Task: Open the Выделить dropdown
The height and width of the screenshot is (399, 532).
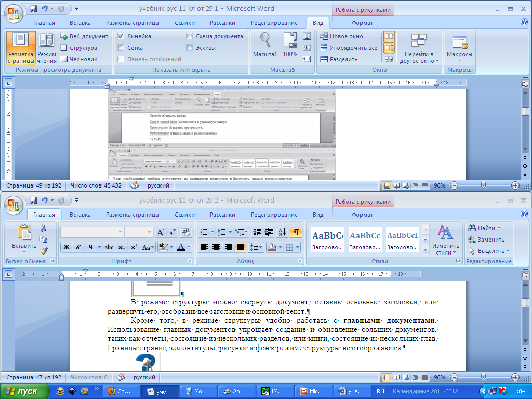Action: [489, 251]
